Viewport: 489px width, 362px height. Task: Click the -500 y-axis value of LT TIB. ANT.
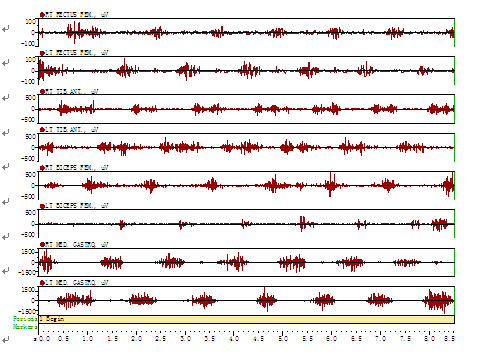coord(28,158)
